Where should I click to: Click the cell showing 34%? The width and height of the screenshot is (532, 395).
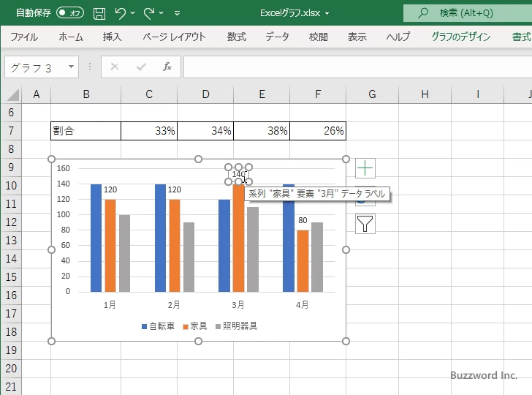tap(205, 131)
